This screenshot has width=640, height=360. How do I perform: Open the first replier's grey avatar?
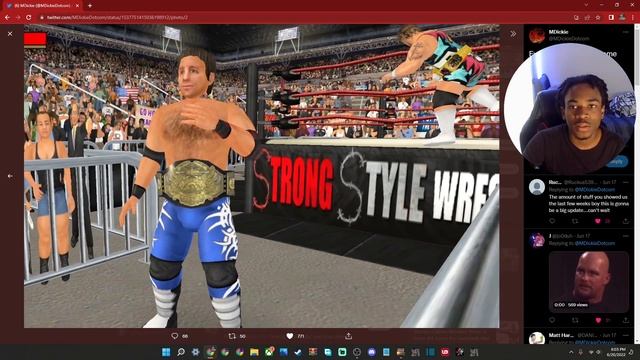pyautogui.click(x=537, y=187)
